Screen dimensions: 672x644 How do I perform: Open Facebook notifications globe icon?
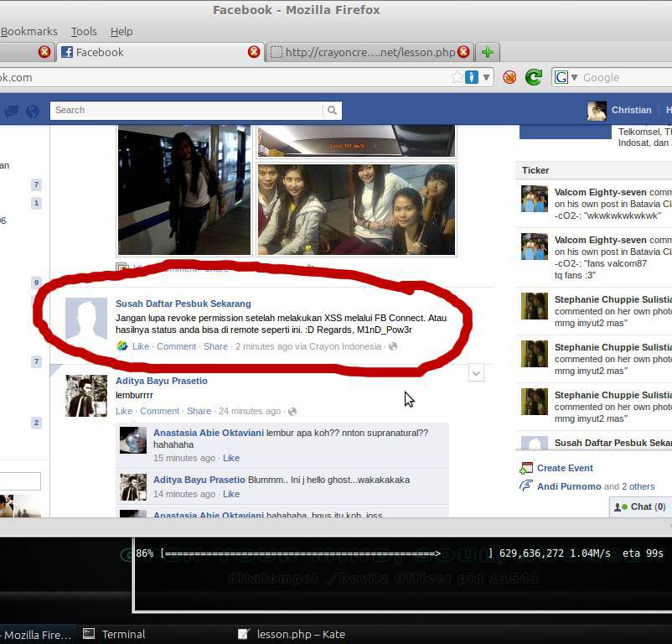(x=33, y=111)
